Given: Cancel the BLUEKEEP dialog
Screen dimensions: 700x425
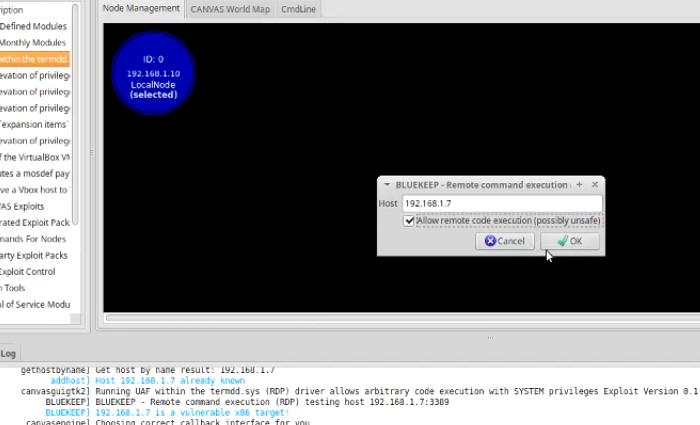Looking at the screenshot, I should click(504, 241).
